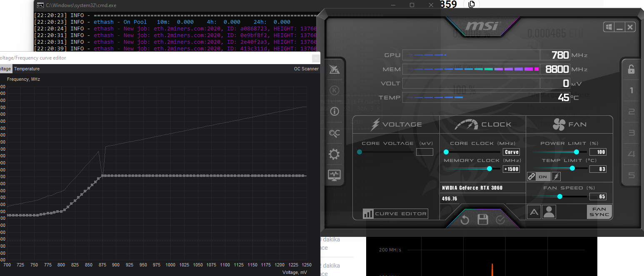Toggle auto fan mode A button

(x=534, y=212)
